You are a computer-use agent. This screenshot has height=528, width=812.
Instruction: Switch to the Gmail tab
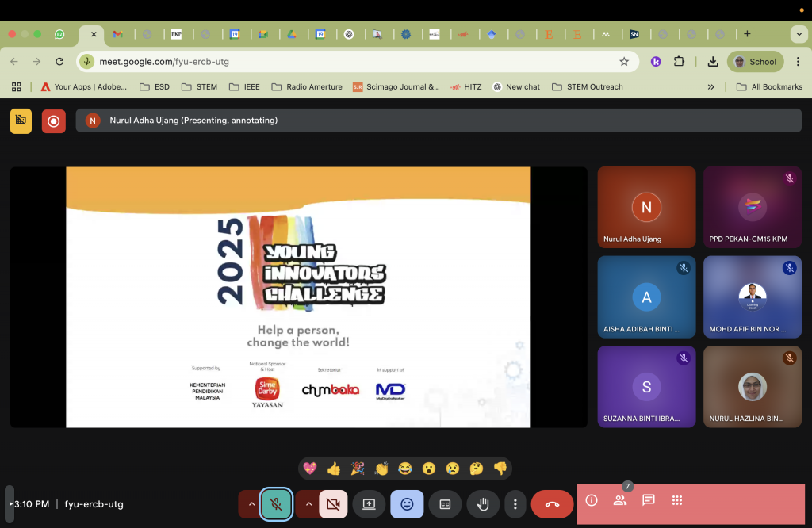click(x=118, y=34)
